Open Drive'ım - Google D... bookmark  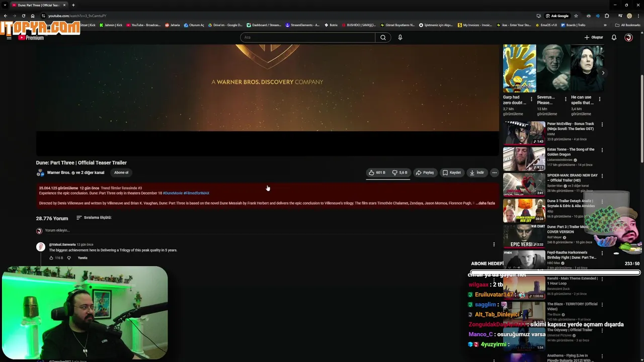click(x=224, y=25)
